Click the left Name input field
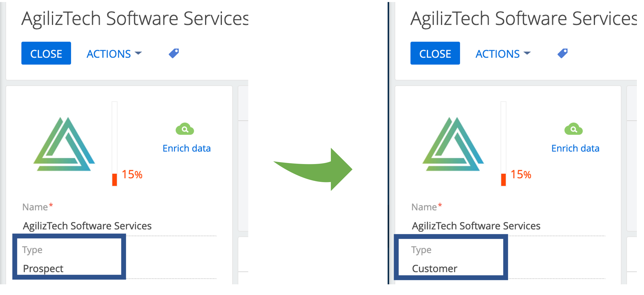 click(120, 226)
